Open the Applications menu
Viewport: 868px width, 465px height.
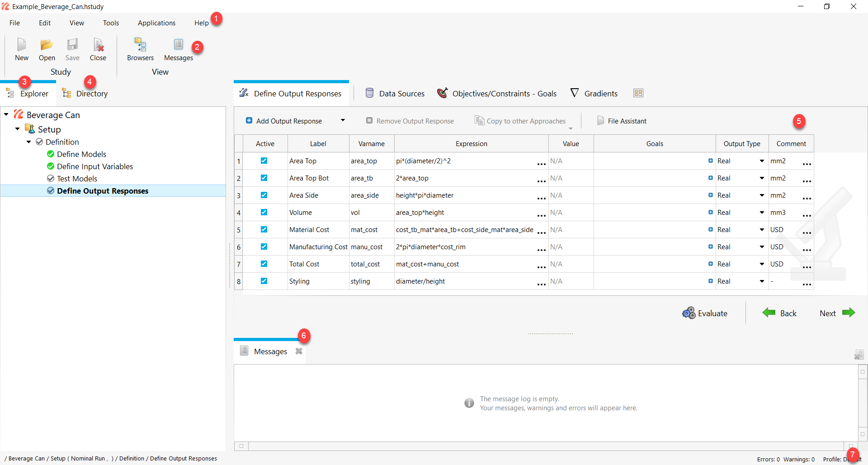click(x=156, y=23)
